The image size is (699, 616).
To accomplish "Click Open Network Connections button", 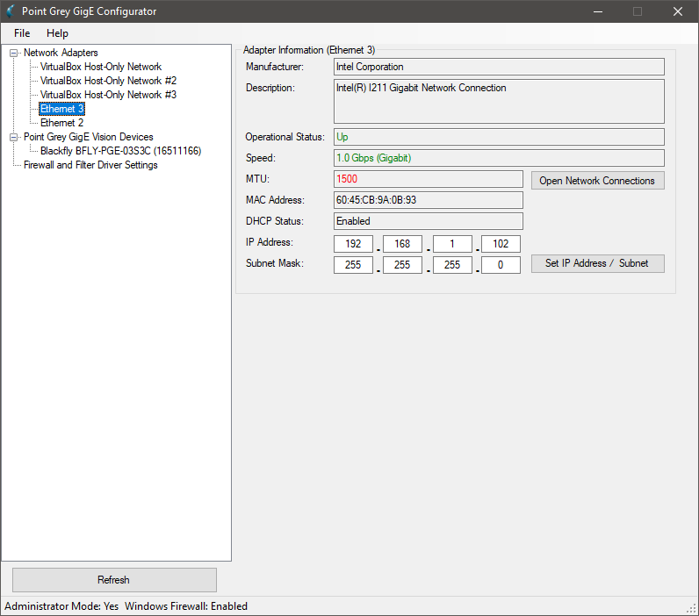I will [597, 181].
